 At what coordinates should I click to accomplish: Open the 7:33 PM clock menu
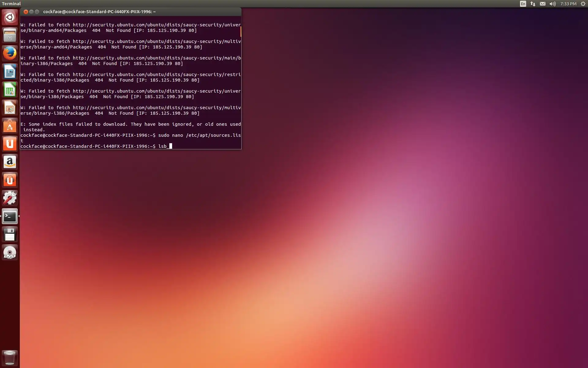point(568,4)
